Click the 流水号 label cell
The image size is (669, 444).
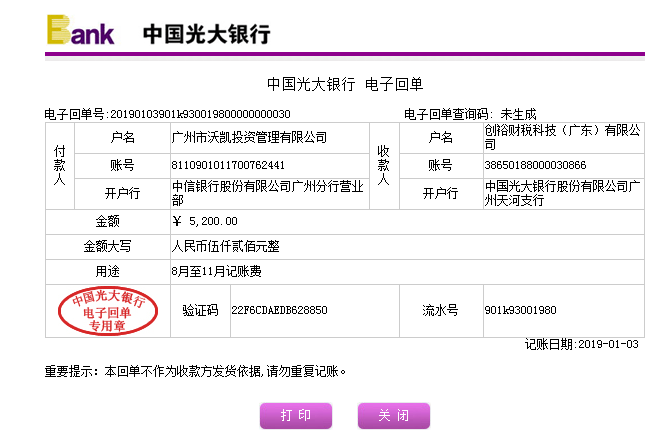tap(440, 310)
